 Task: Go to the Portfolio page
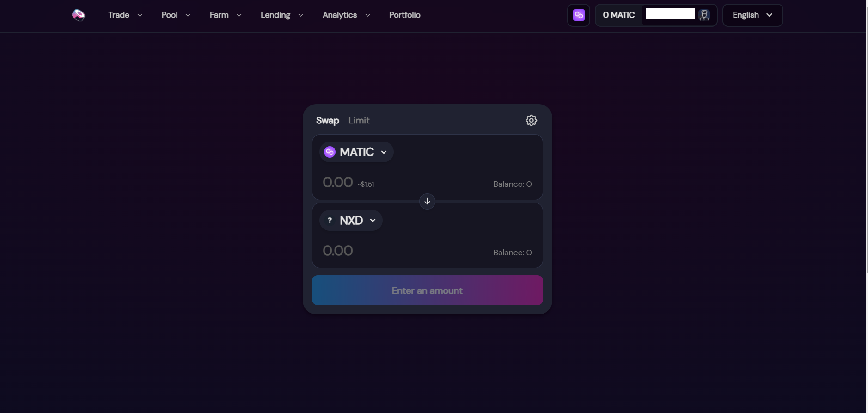click(404, 15)
